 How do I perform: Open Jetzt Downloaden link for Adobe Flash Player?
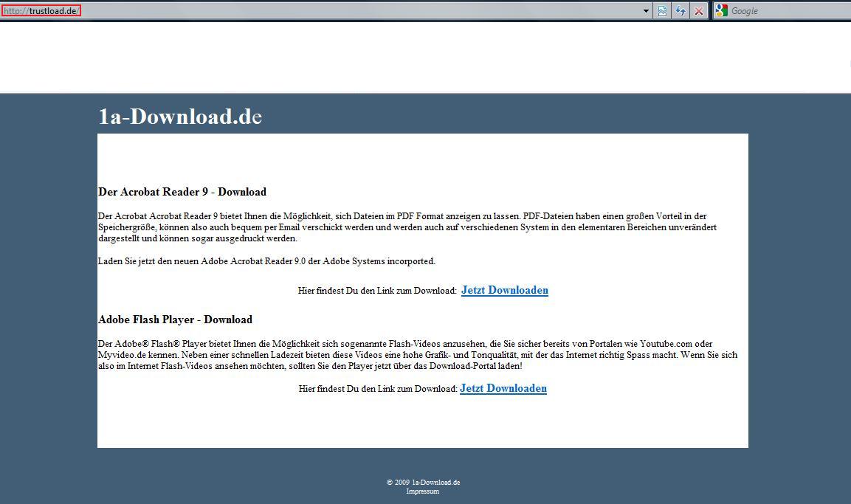(503, 388)
